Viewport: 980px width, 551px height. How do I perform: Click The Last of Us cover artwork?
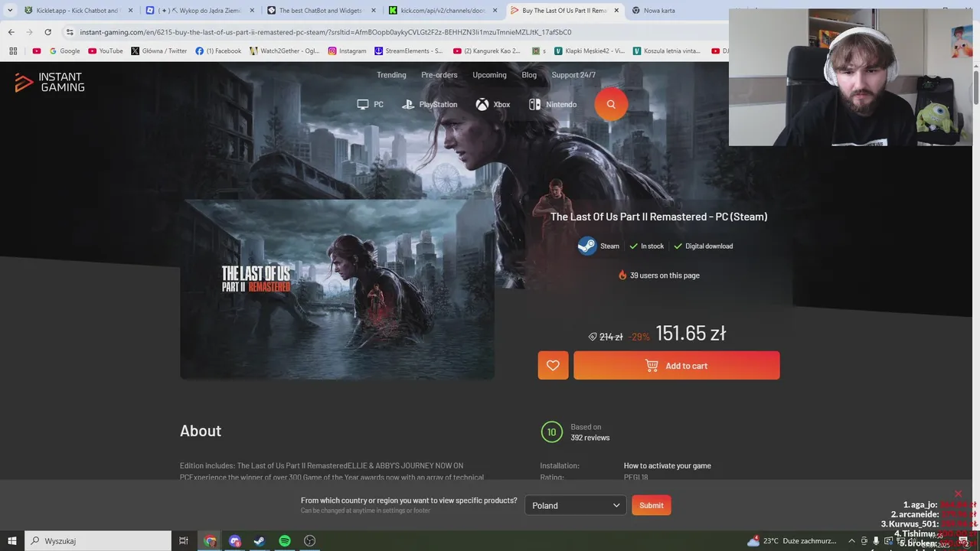[337, 289]
